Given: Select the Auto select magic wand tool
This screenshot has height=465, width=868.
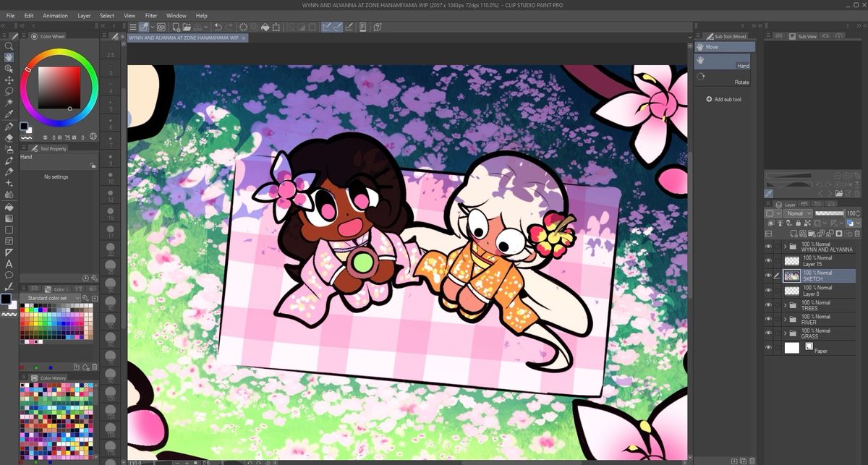Looking at the screenshot, I should click(9, 103).
